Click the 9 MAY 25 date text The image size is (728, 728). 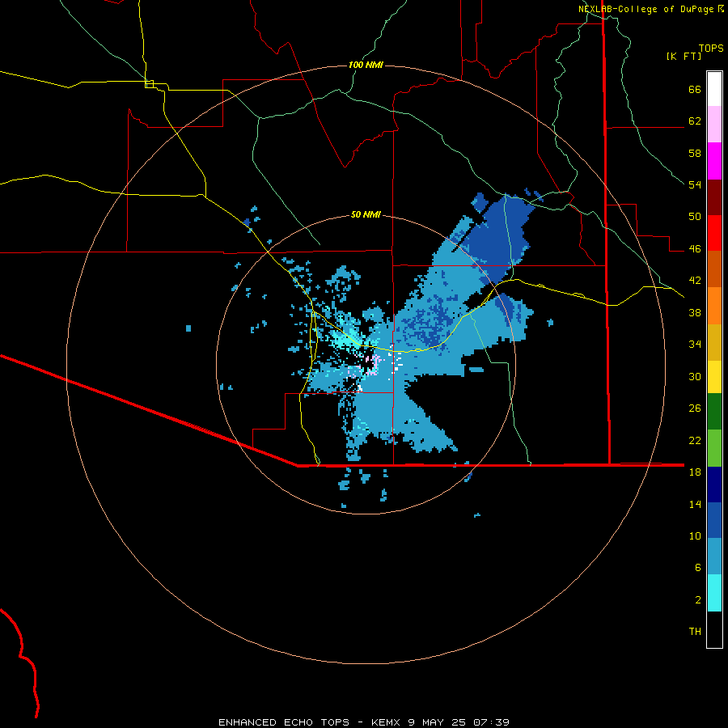437,722
